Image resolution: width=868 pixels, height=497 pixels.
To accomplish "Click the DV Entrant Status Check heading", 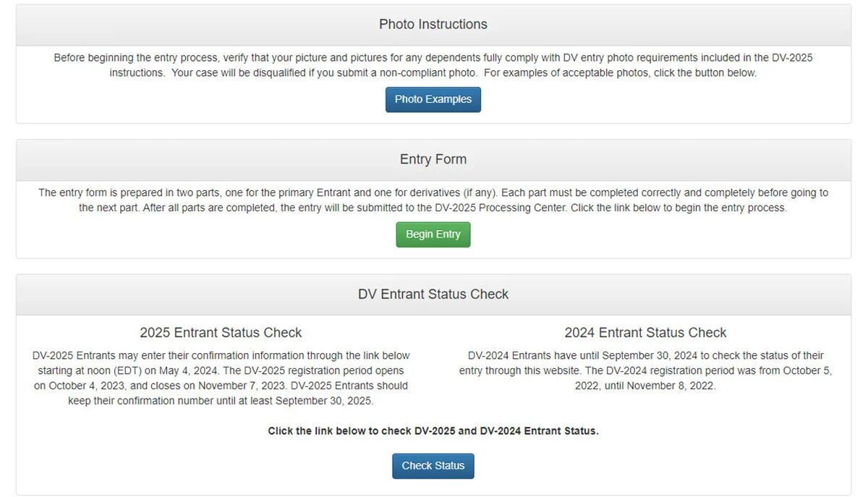I will click(x=433, y=294).
